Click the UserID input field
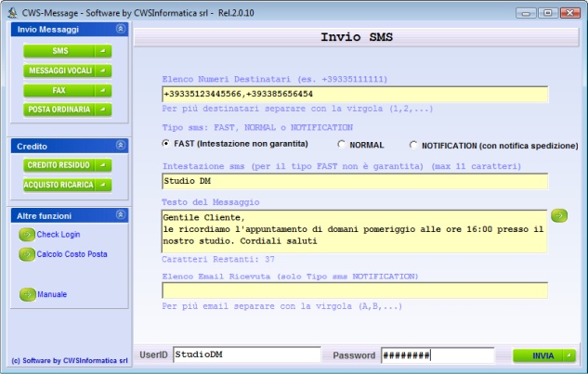Screen dimensions: 588x374 pos(247,355)
